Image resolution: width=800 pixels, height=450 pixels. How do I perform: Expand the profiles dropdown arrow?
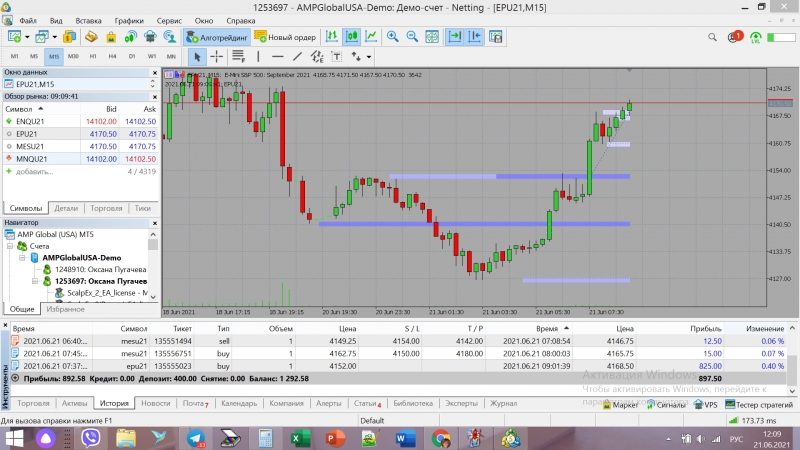click(54, 37)
